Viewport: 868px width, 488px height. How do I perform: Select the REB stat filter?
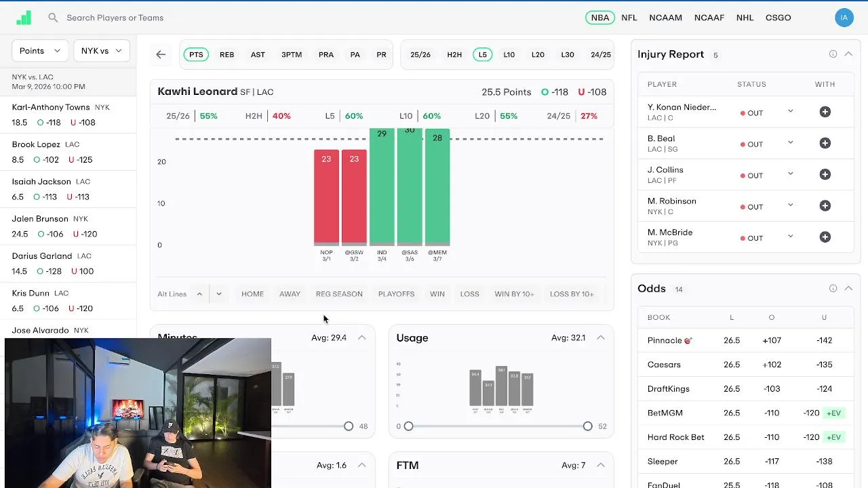[226, 55]
